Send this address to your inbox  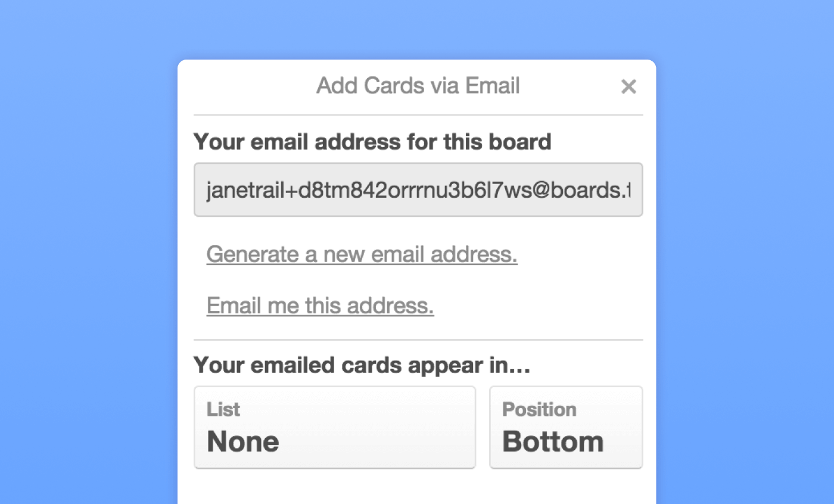(x=320, y=305)
